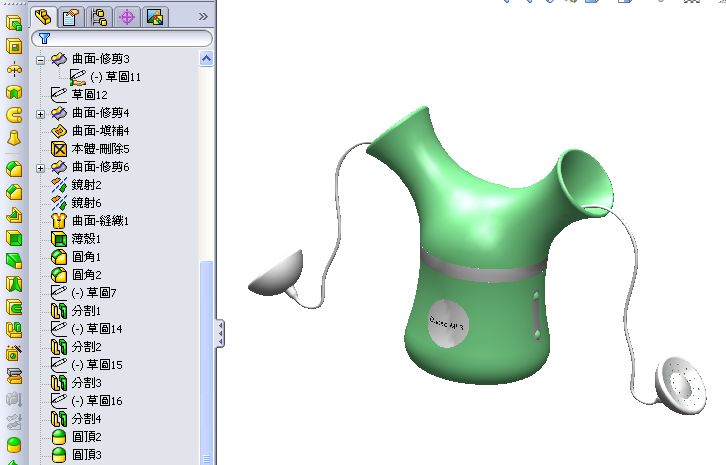This screenshot has height=465, width=726.
Task: Click the tree scrollbar up arrow
Action: 207,59
